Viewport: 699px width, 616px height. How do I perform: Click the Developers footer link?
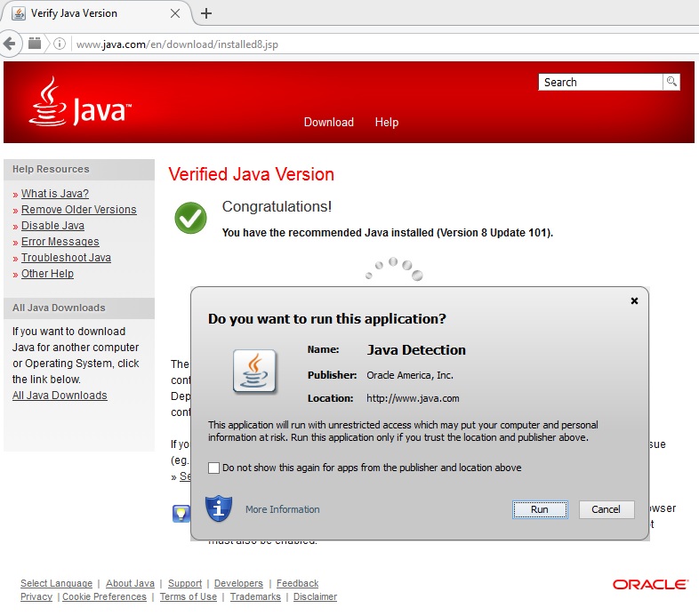pos(238,583)
